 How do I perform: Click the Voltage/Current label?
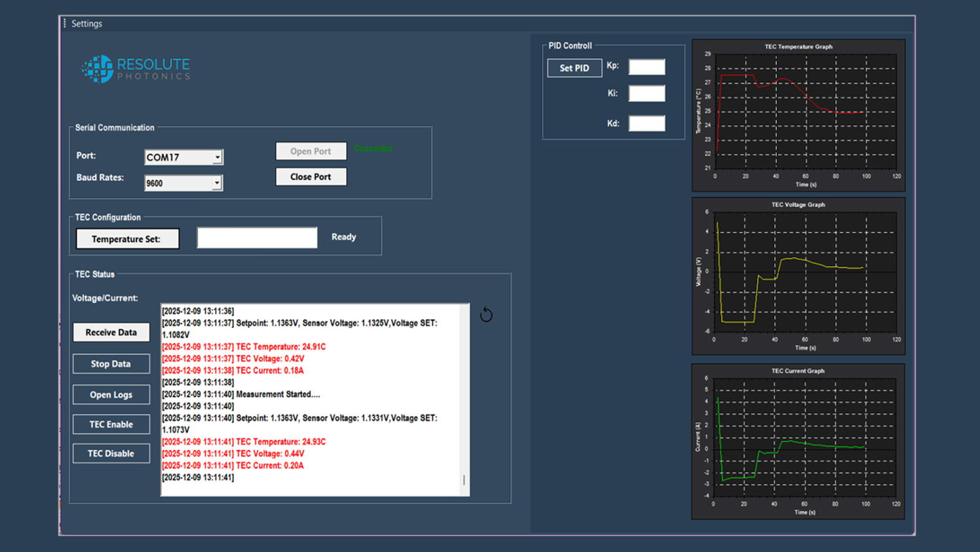tap(105, 298)
